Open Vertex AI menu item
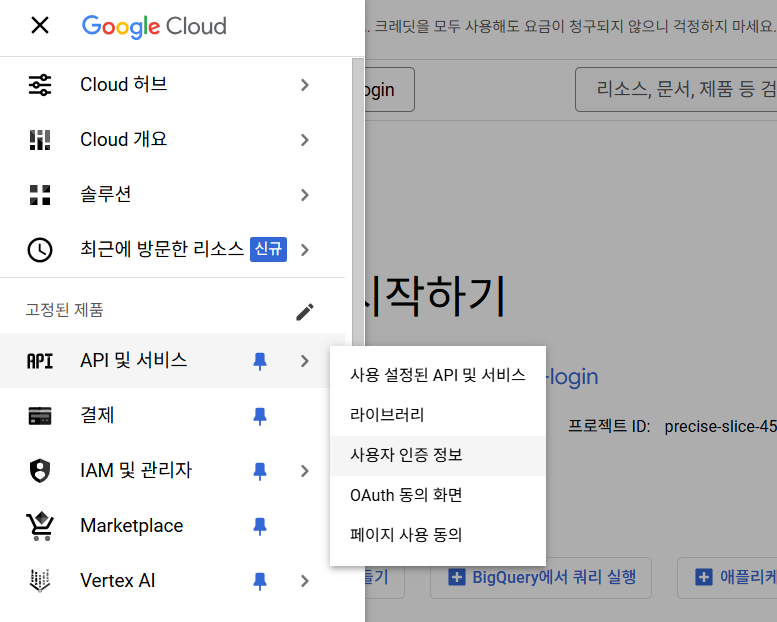This screenshot has height=622, width=777. pyautogui.click(x=172, y=581)
